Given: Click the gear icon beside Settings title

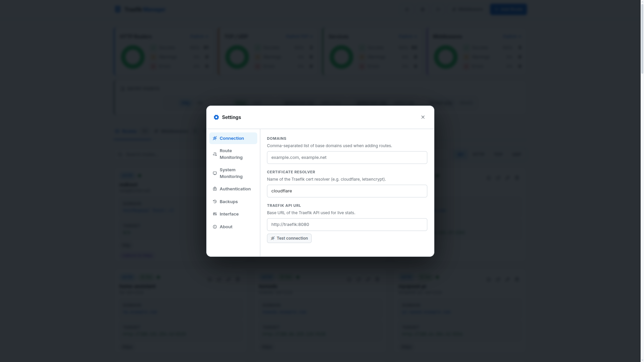Looking at the screenshot, I should click(x=216, y=117).
